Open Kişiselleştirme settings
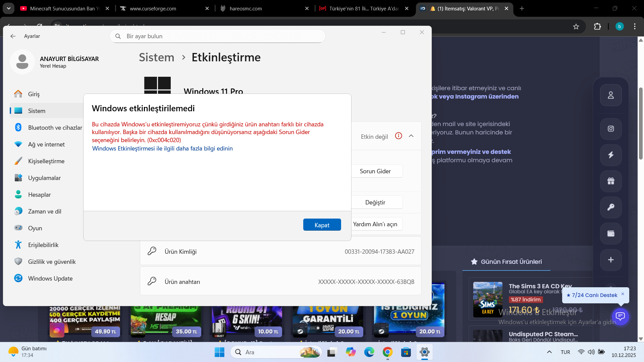Screen dimensions: 644x362 pos(46,161)
